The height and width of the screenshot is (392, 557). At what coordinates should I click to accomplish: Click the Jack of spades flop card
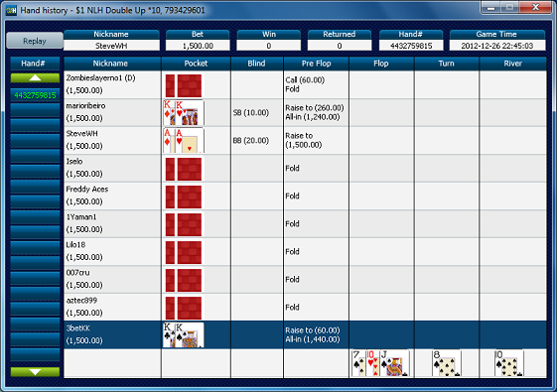point(394,363)
